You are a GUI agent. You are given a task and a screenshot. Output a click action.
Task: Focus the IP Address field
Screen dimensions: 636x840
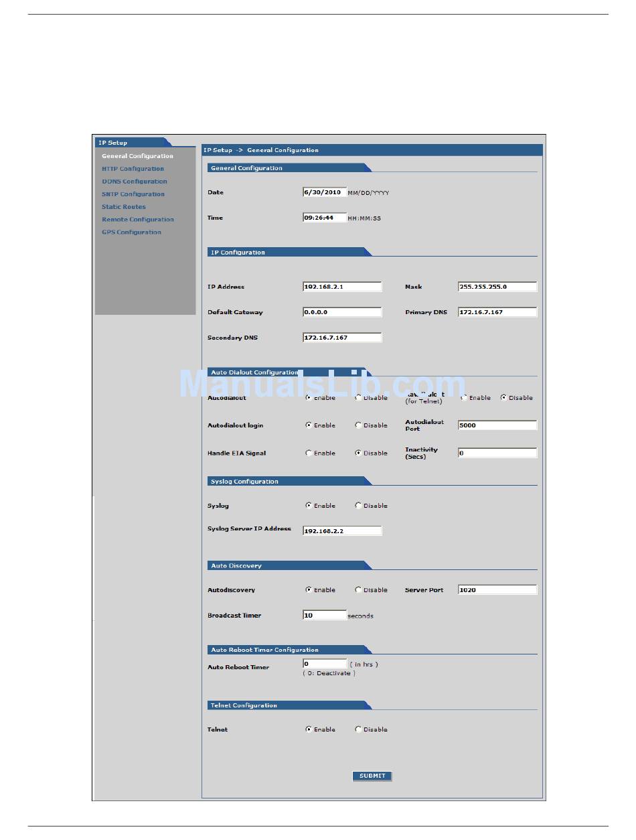click(342, 287)
